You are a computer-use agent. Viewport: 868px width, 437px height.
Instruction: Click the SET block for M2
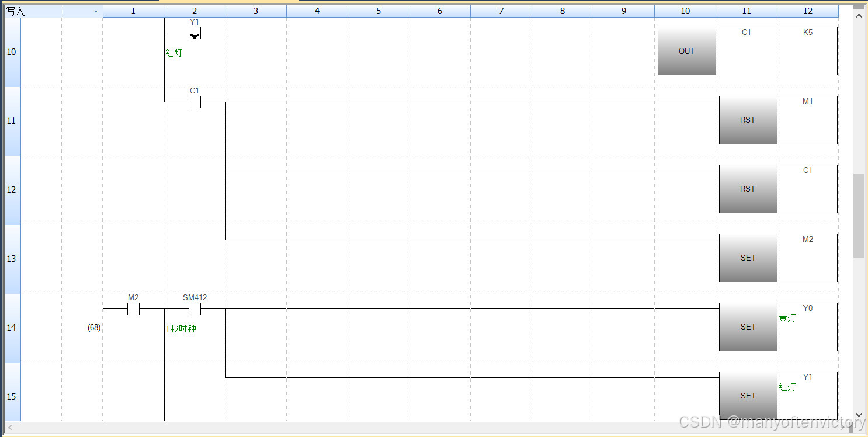click(748, 258)
